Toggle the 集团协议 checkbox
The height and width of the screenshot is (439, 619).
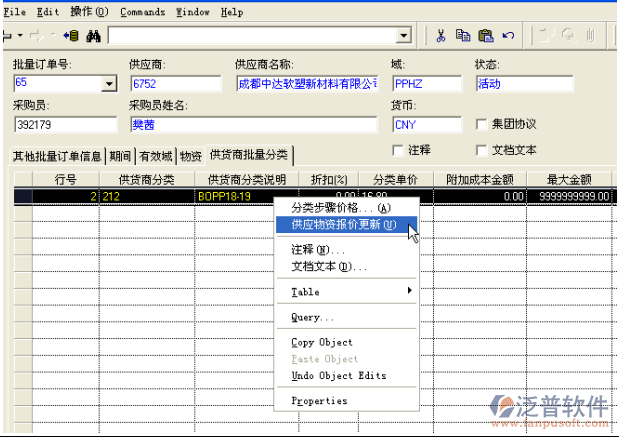[x=483, y=125]
